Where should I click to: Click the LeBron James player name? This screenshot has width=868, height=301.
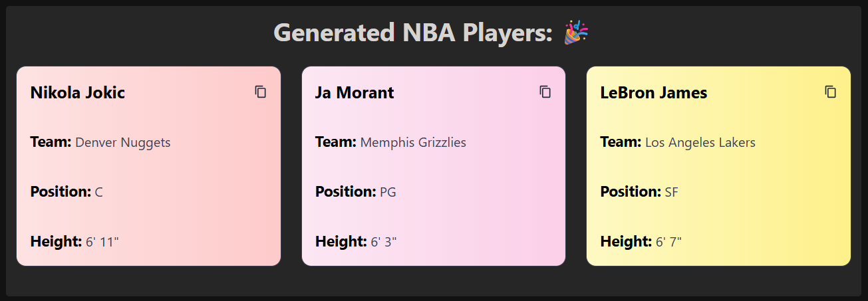[x=654, y=92]
